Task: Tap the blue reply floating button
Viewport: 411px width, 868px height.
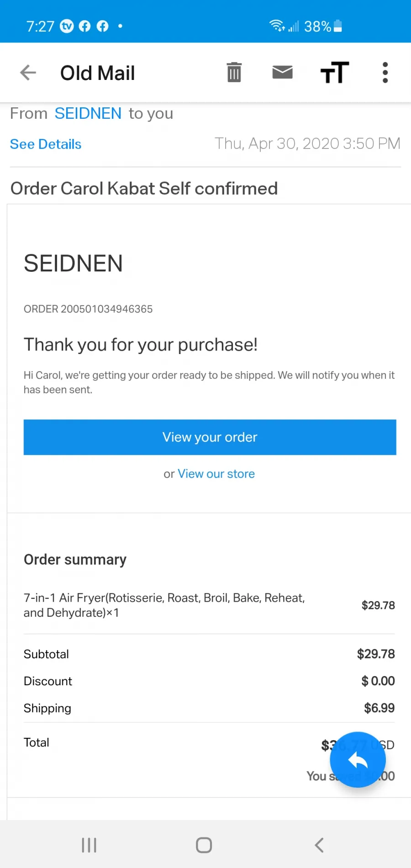Action: click(358, 760)
